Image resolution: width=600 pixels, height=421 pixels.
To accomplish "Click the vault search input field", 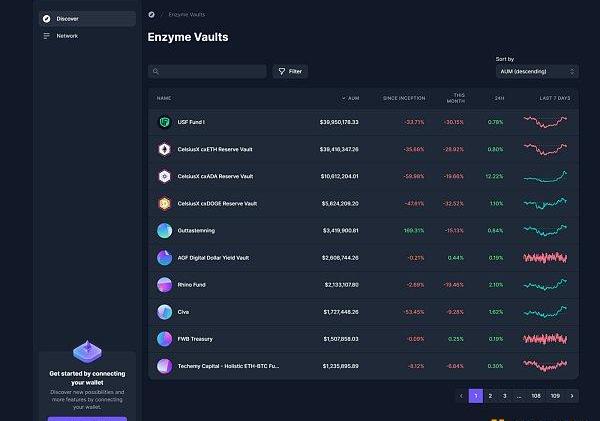I will (212, 72).
